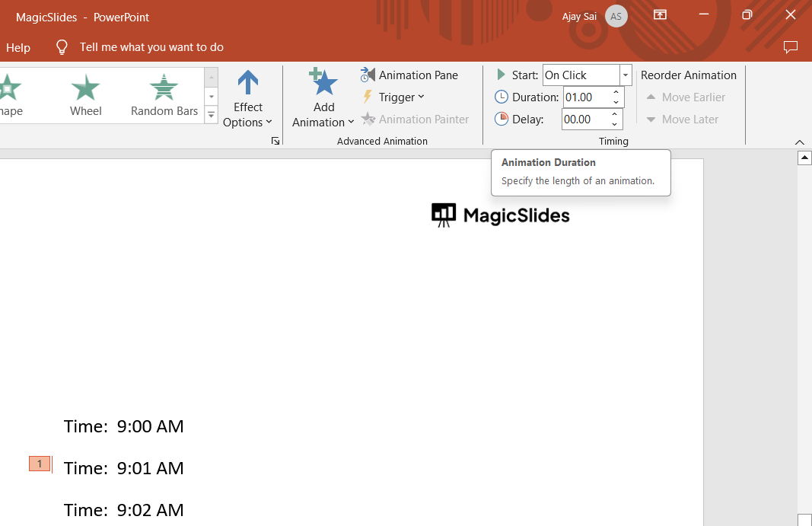This screenshot has height=526, width=812.
Task: Select the animation marker 1 tag
Action: coord(40,464)
